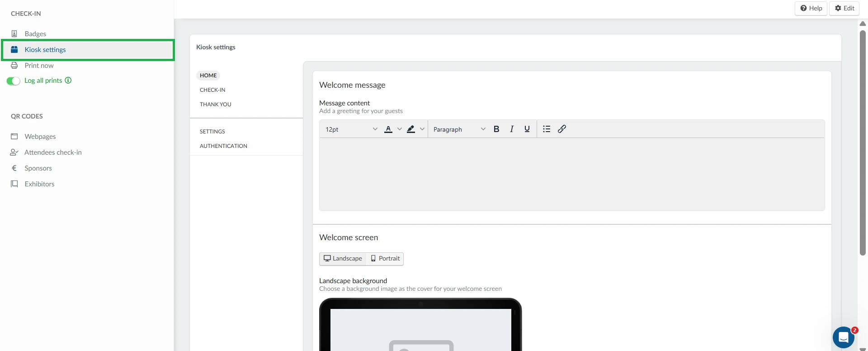Image resolution: width=868 pixels, height=351 pixels.
Task: Open Badges from the sidebar
Action: tap(35, 34)
